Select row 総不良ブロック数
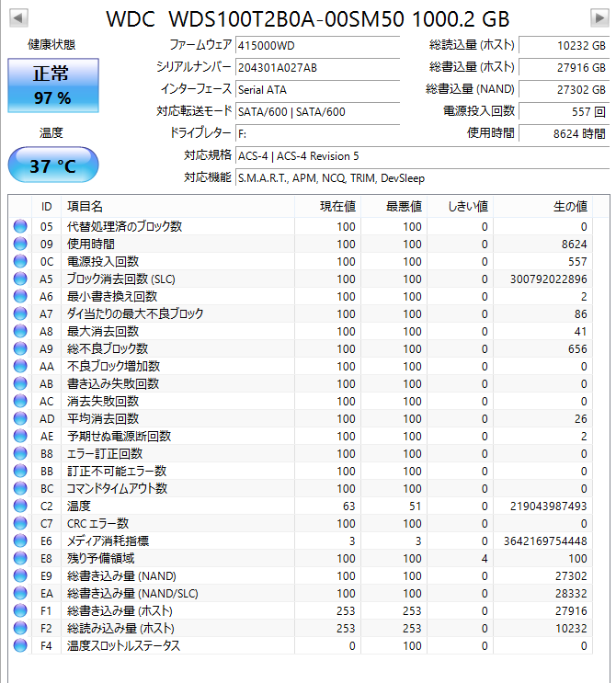 pyautogui.click(x=301, y=349)
